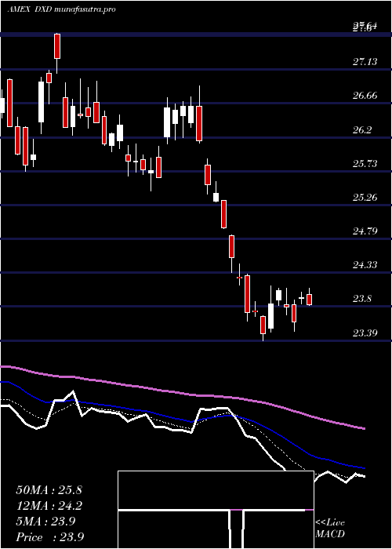This screenshot has width=392, height=549.
Task: Select the 26.66 price axis label
Action: (365, 96)
